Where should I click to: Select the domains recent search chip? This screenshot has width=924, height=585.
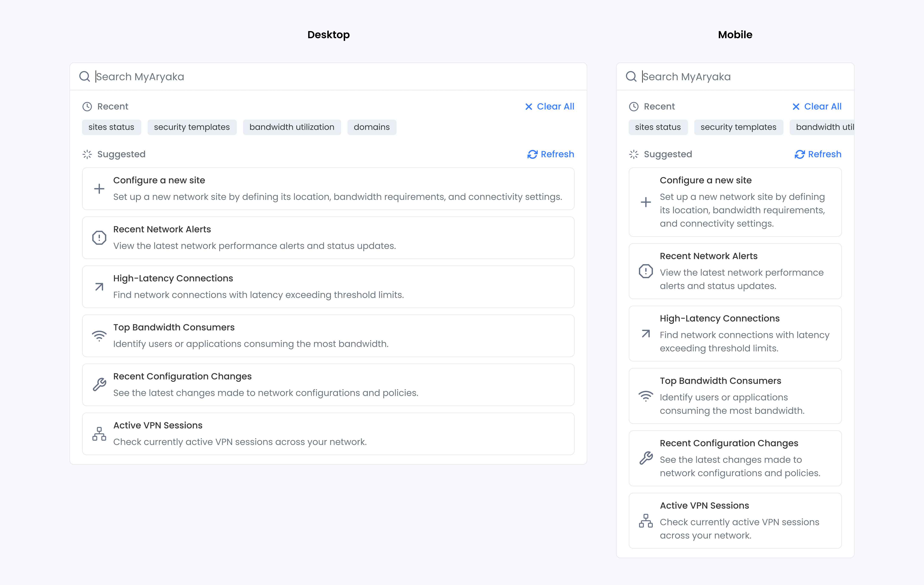[371, 127]
